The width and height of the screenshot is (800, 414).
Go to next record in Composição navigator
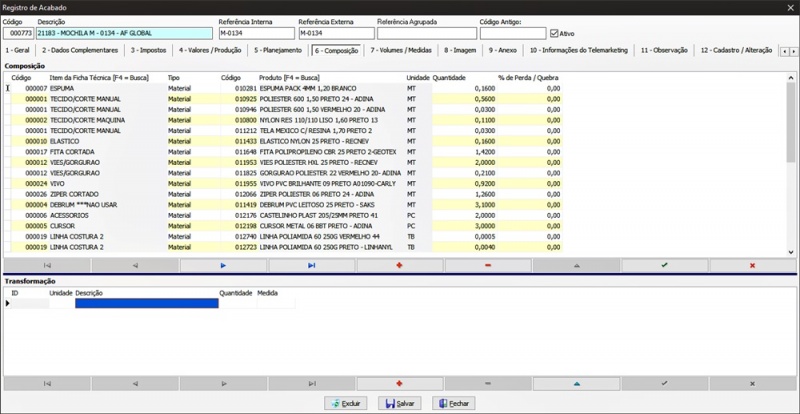223,265
